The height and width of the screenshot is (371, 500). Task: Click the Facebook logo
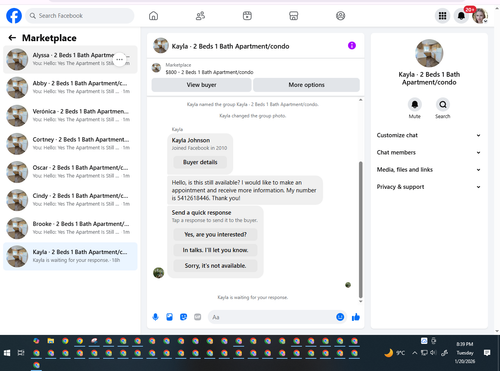click(x=14, y=16)
